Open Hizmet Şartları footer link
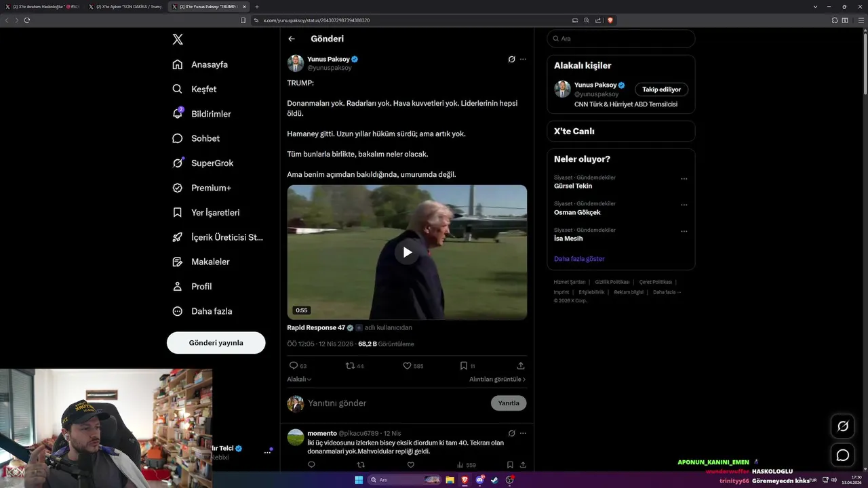Image resolution: width=868 pixels, height=488 pixels. click(569, 282)
